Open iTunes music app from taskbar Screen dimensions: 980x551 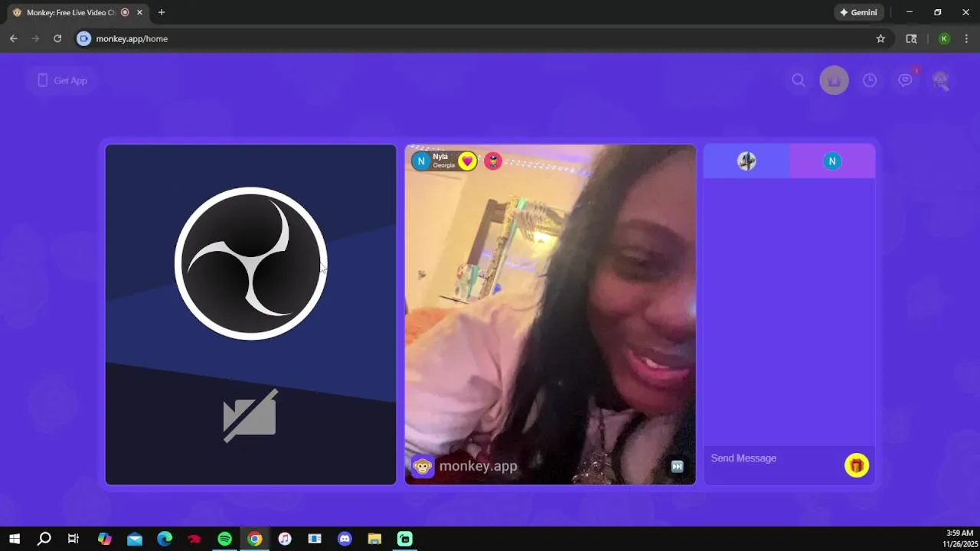click(284, 539)
